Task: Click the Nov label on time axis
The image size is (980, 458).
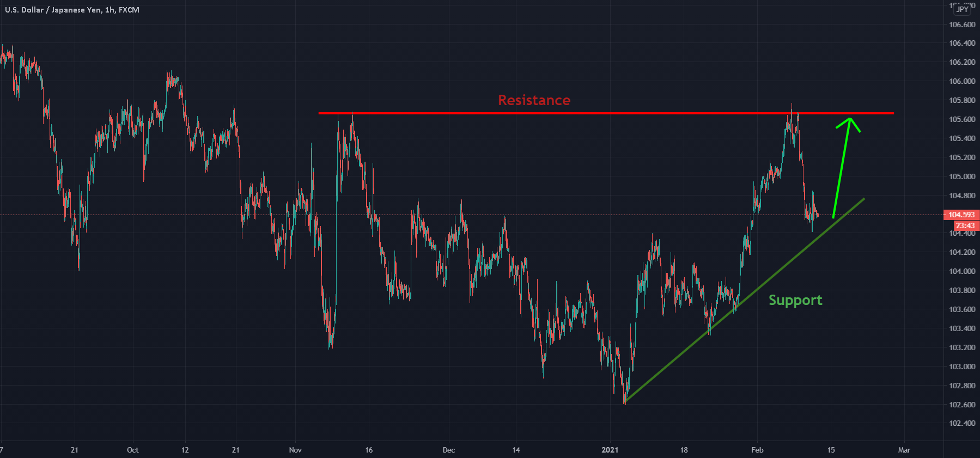Action: 295,450
